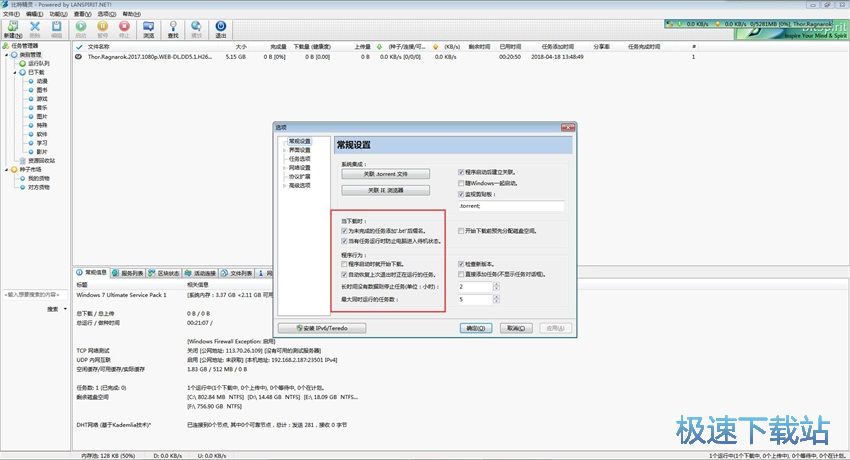Viewport: 850px width, 460px height.
Task: Expand 界面设置 in options tree
Action: click(285, 150)
